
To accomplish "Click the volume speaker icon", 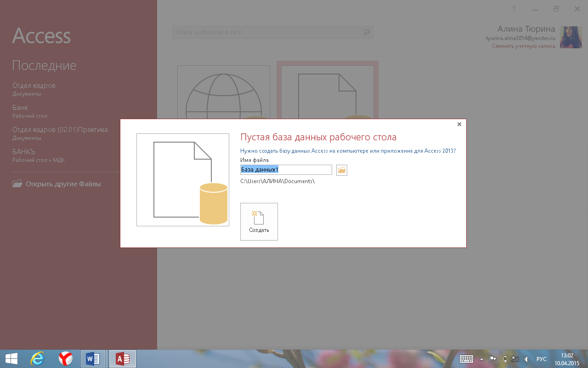I will click(526, 359).
